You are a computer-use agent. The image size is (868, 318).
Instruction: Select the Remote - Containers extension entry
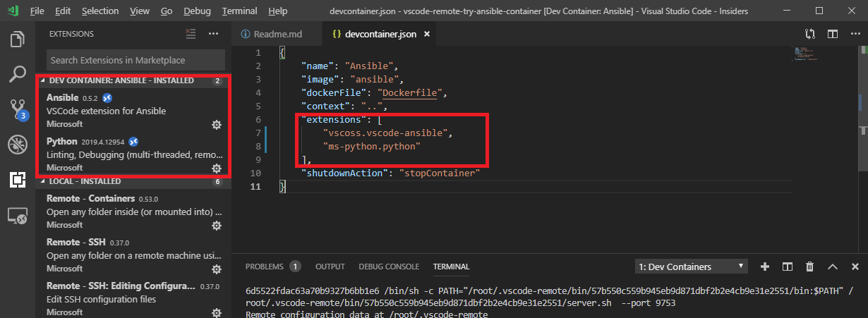(134, 212)
